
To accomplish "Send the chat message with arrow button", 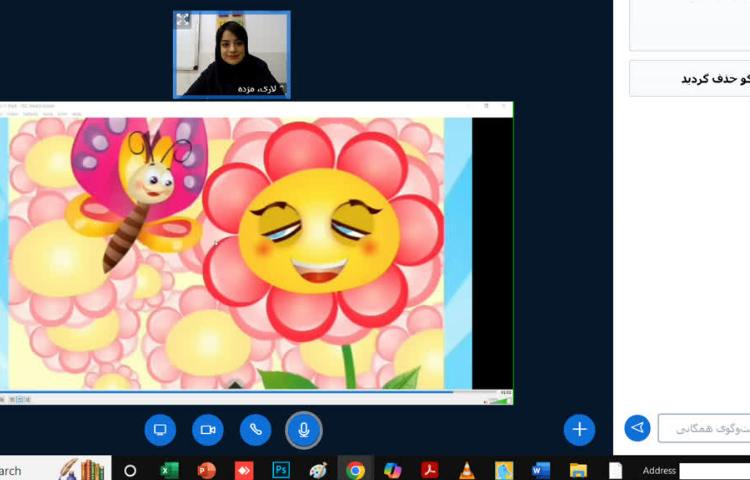I will [637, 428].
